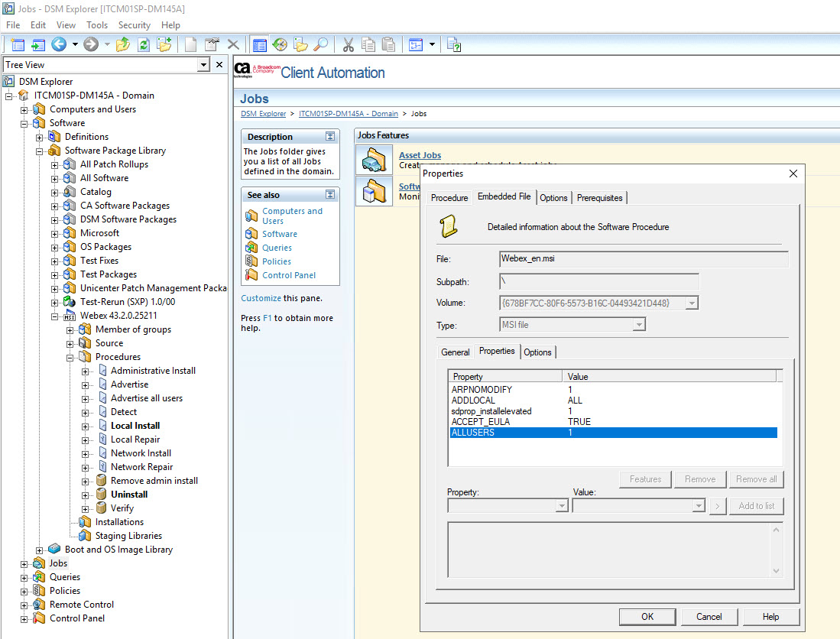Select Uninstall procedure in tree
The height and width of the screenshot is (639, 840).
pos(129,495)
